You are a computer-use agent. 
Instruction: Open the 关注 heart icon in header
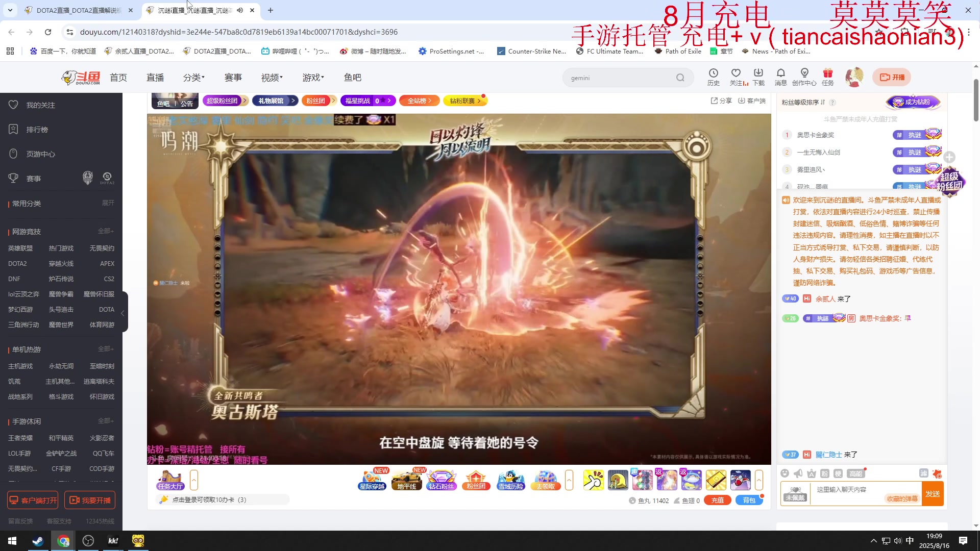[736, 77]
